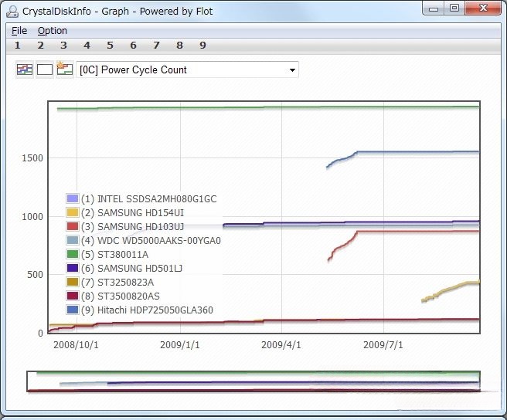This screenshot has height=420, width=507.
Task: Click the show all disks colored grid icon
Action: click(25, 69)
